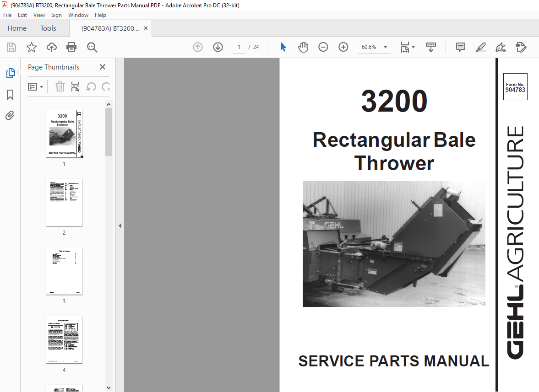Select page 3 thumbnail
The height and width of the screenshot is (392, 539).
point(64,271)
